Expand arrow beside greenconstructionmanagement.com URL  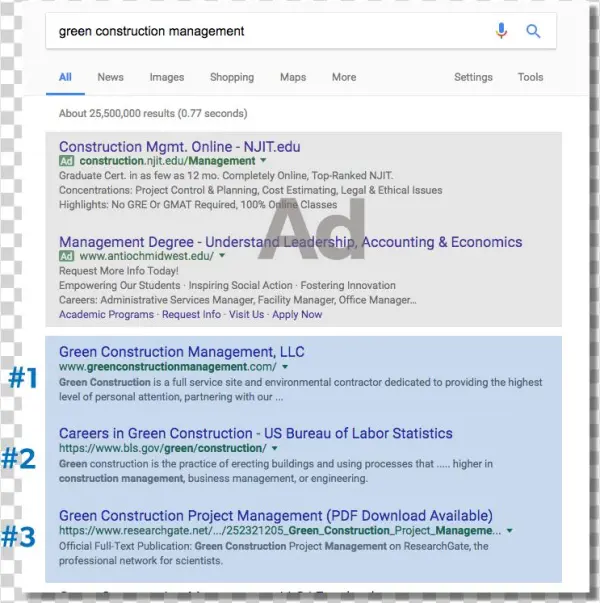click(x=285, y=367)
